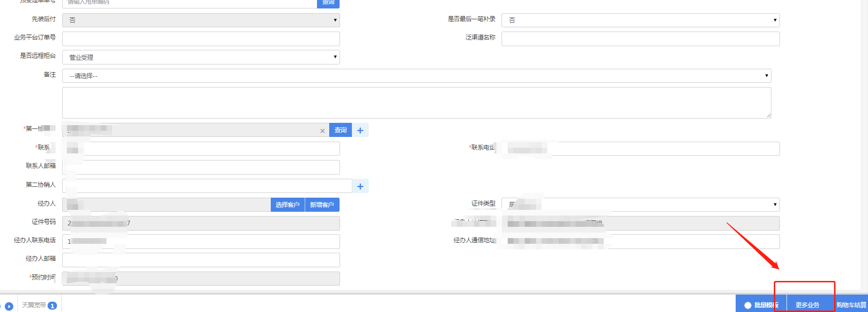Open the 备注 --请选择-- dropdown
868x312 pixels.
[x=416, y=76]
